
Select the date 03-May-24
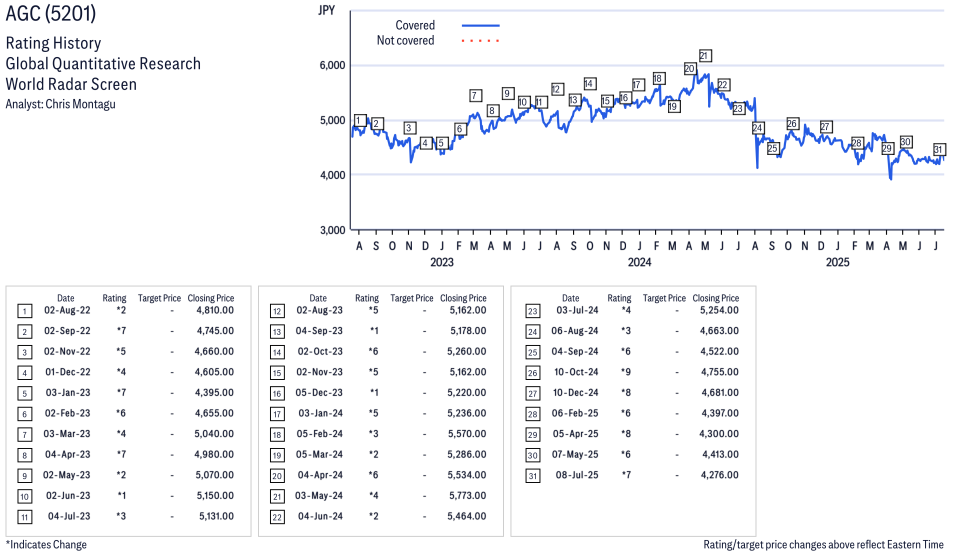click(319, 496)
